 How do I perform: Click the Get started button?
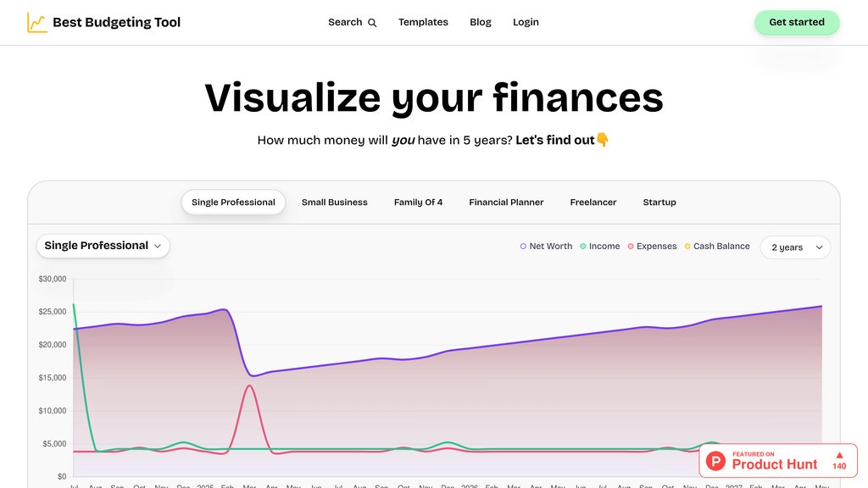point(797,22)
